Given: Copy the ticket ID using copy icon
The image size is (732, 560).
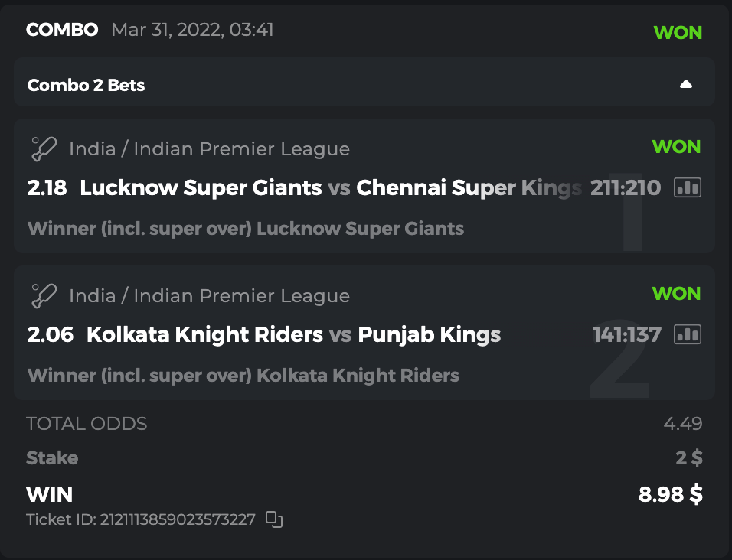Looking at the screenshot, I should tap(274, 519).
